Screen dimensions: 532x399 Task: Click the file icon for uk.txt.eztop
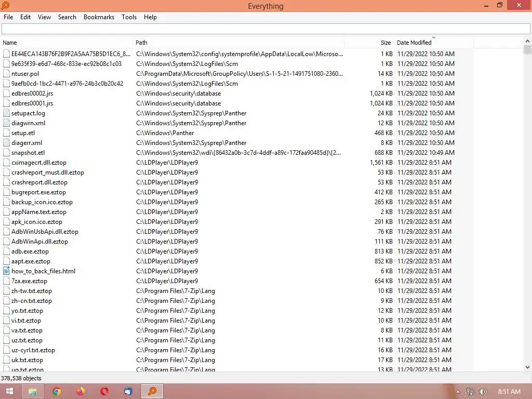pyautogui.click(x=6, y=360)
